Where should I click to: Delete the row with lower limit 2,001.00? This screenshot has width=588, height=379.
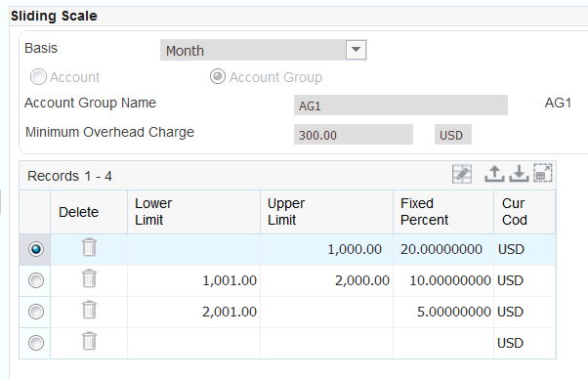click(89, 310)
